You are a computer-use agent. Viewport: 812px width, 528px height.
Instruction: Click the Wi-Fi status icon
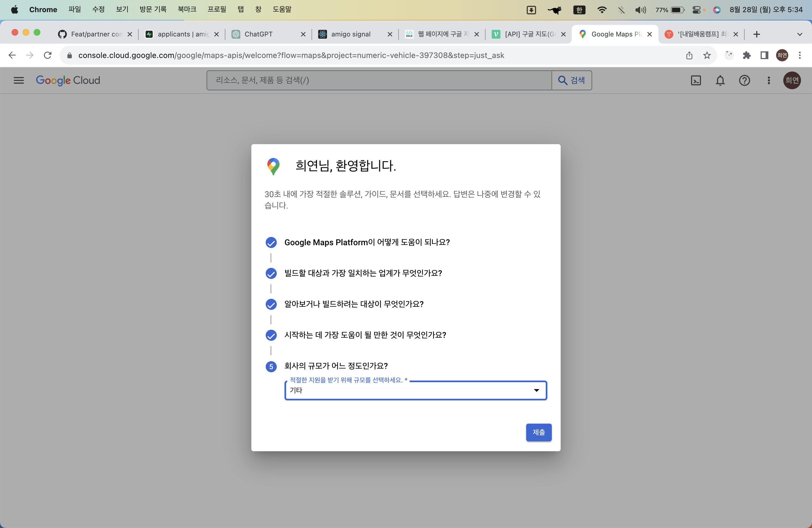602,10
